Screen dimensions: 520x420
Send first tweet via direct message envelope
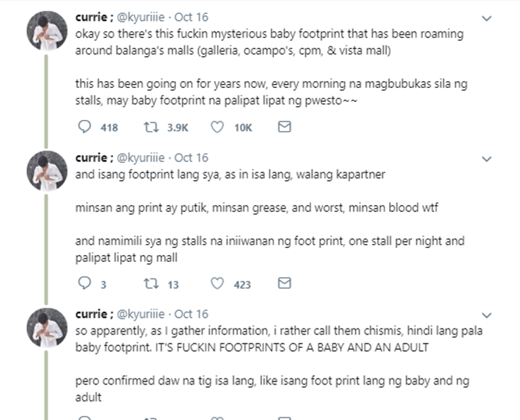tap(284, 128)
